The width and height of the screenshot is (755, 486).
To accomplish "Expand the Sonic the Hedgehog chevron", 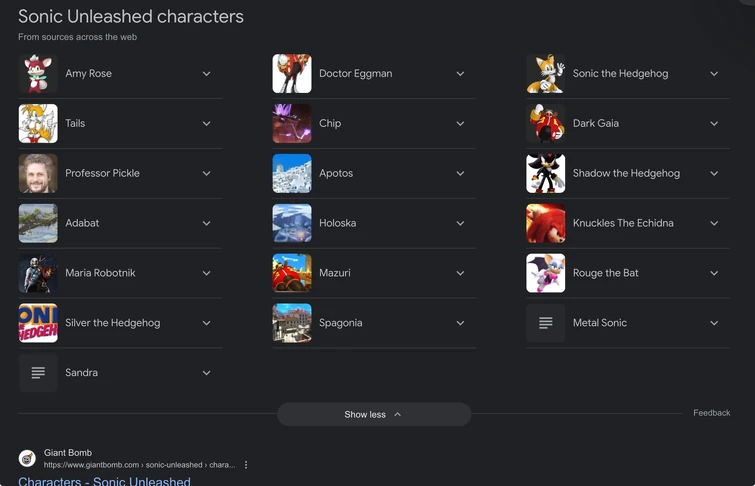I will click(x=714, y=74).
